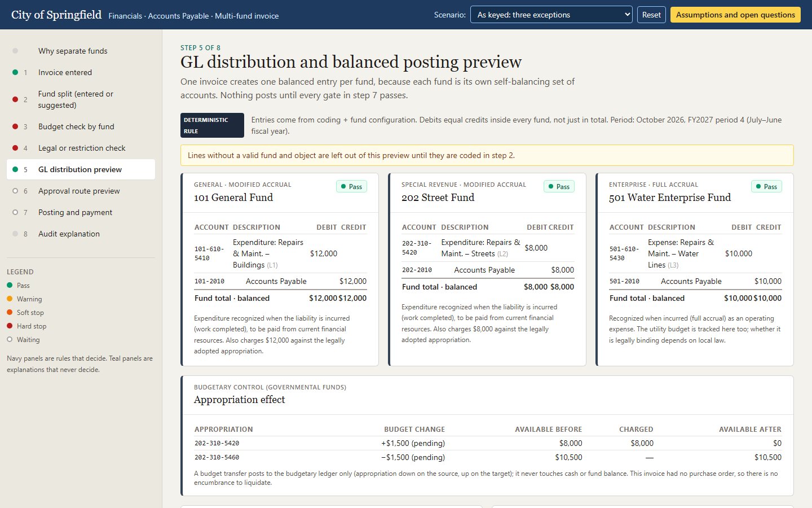Click the City of Springfield title
This screenshot has width=812, height=508.
(x=56, y=15)
